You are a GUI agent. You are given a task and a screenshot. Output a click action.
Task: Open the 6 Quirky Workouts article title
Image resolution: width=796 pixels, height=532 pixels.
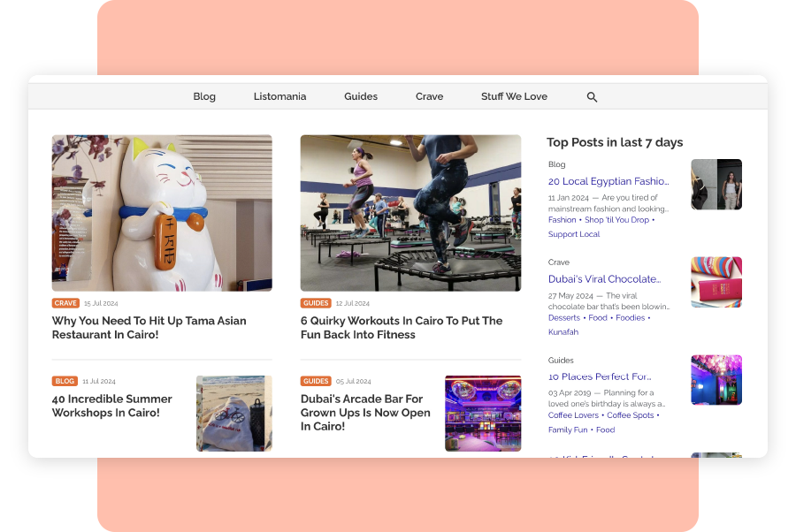(402, 328)
